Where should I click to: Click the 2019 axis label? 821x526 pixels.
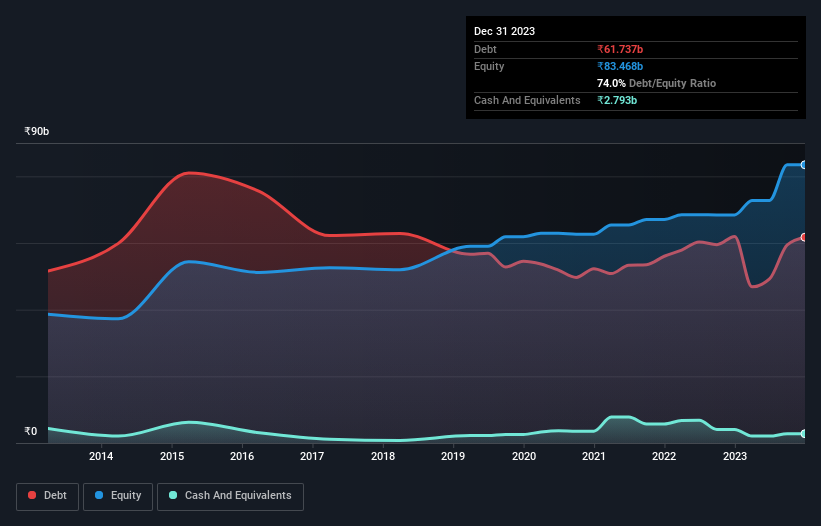click(453, 456)
